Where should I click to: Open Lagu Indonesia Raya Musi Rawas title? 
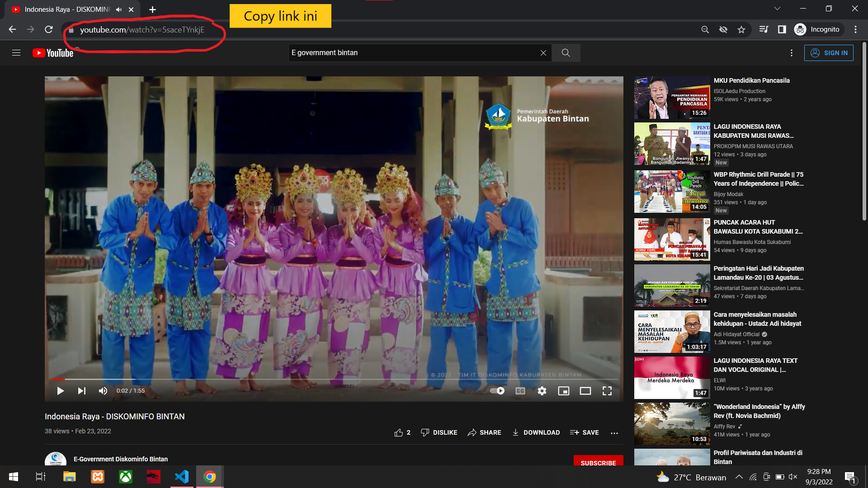pyautogui.click(x=754, y=131)
